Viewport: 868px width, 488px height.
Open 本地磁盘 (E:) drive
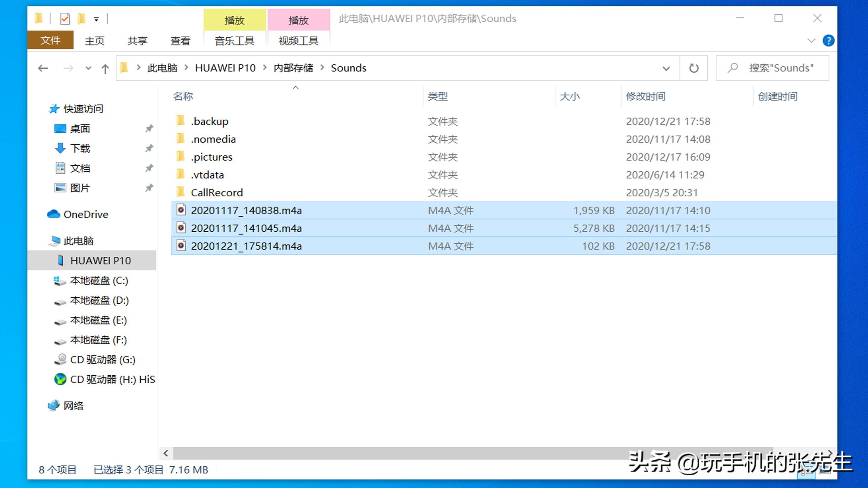click(x=98, y=320)
